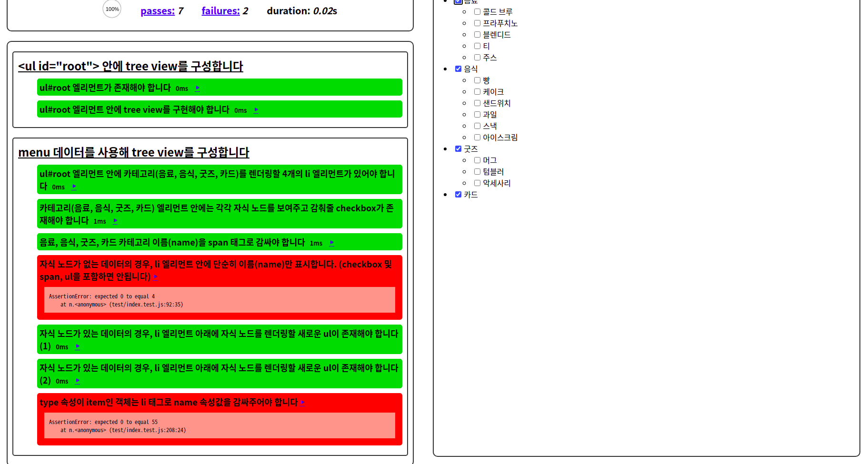Click replay arrow for 'tree view를 구현해야 합니다' test

(256, 110)
